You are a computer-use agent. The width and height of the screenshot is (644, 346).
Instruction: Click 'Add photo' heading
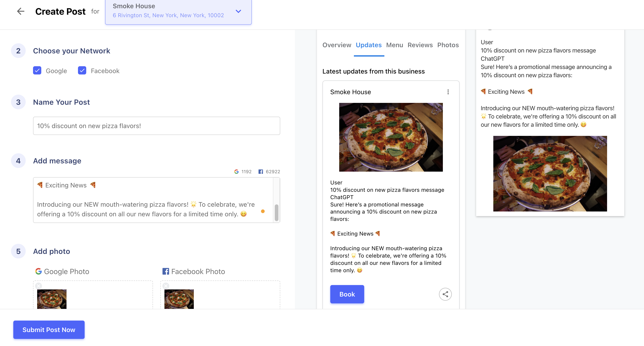point(52,251)
